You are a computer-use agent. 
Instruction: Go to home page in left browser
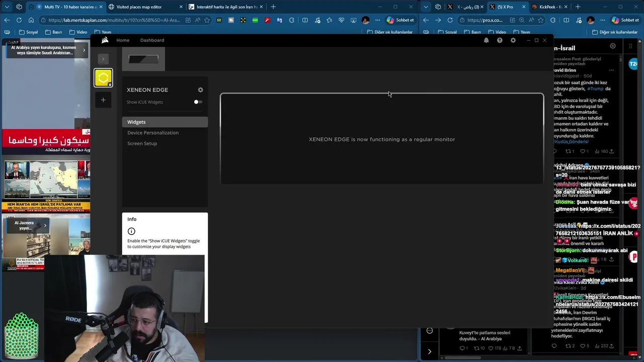click(x=31, y=20)
